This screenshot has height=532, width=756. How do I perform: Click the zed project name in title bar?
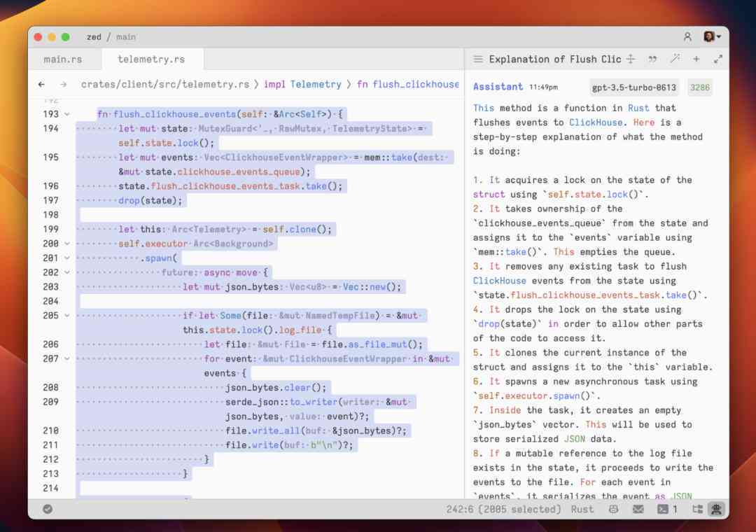(94, 36)
